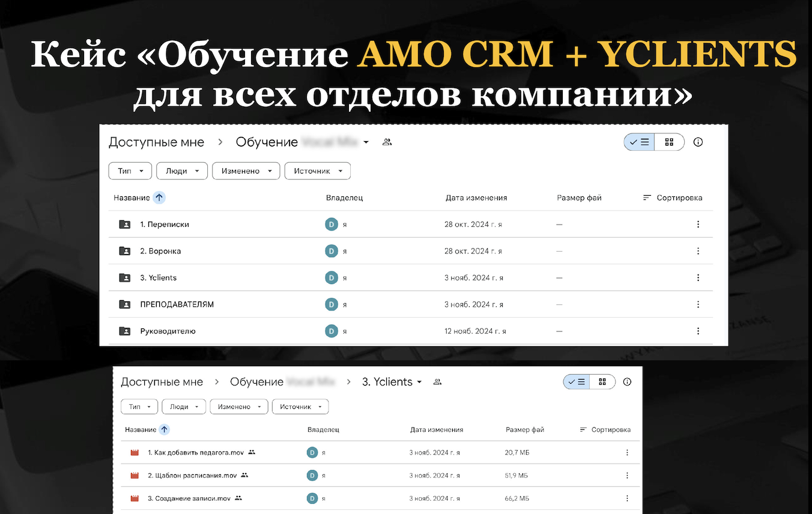This screenshot has height=514, width=812.
Task: Open the three-dot menu for Щаблон расписания.mov
Action: [627, 476]
